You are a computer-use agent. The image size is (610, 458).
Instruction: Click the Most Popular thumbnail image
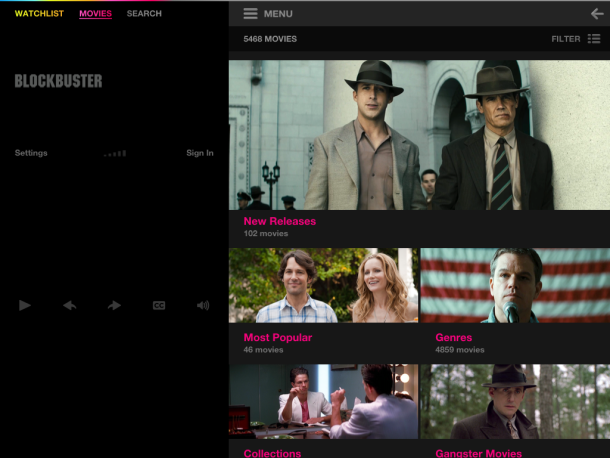(x=323, y=285)
